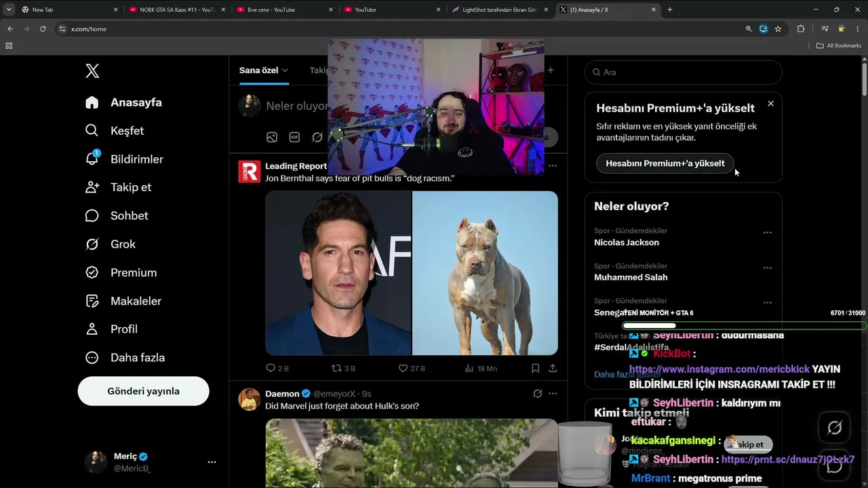This screenshot has height=488, width=868.
Task: Close the LightShot browser tab
Action: [x=546, y=9]
